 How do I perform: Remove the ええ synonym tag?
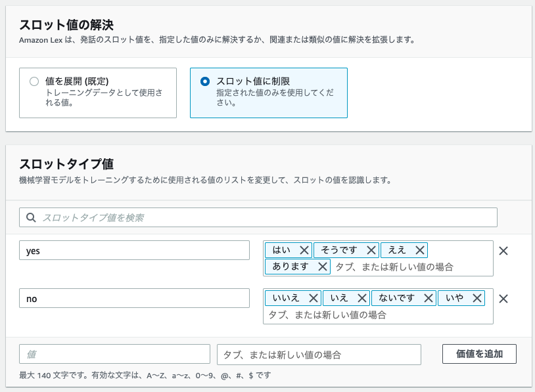420,251
